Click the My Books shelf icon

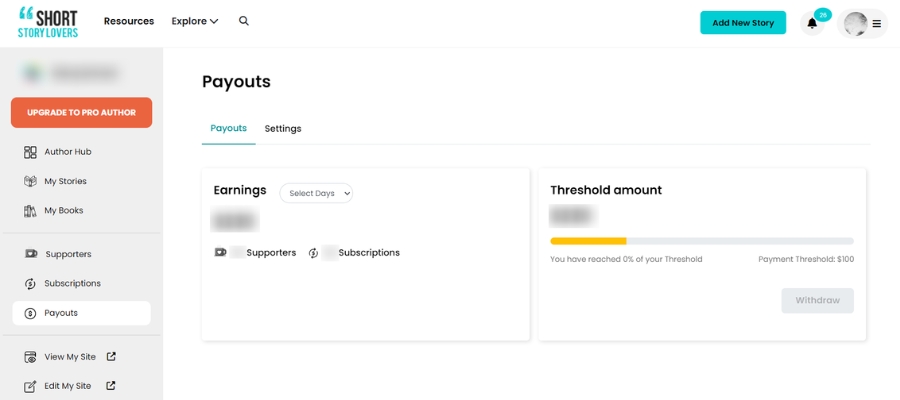[30, 211]
